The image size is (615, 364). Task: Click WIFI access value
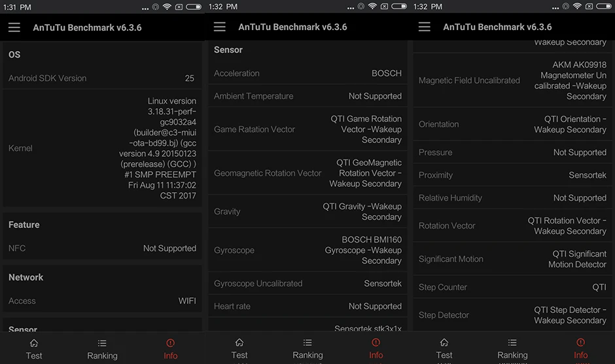(187, 301)
